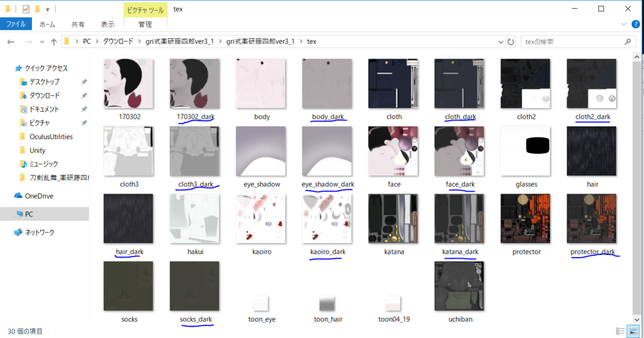The width and height of the screenshot is (644, 338).
Task: Open the quick access toolbar dropdown
Action: pos(48,9)
